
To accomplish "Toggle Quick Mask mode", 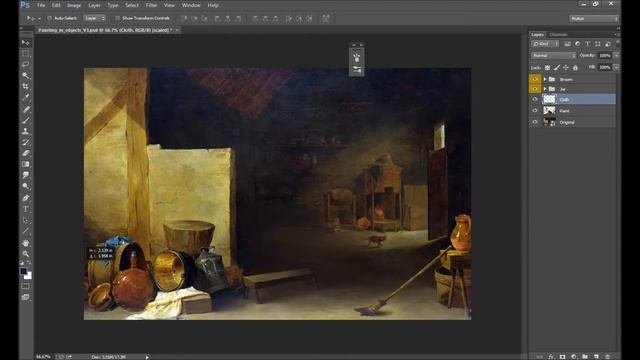I will point(26,287).
